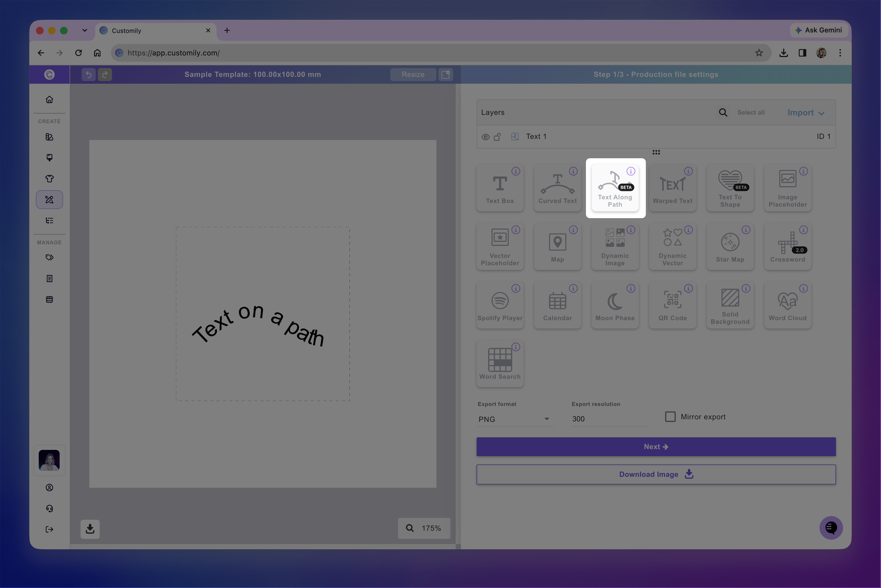Insert a Word Cloud element
Viewport: 881px width, 588px height.
point(788,305)
